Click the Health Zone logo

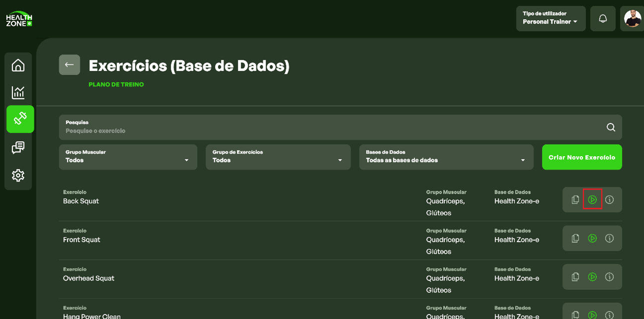coord(19,19)
